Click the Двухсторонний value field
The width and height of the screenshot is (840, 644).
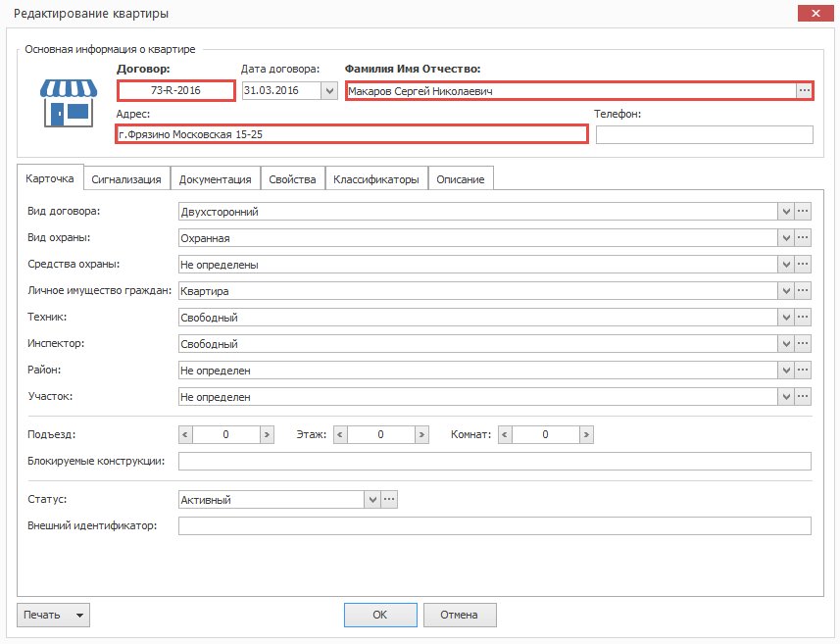(478, 212)
